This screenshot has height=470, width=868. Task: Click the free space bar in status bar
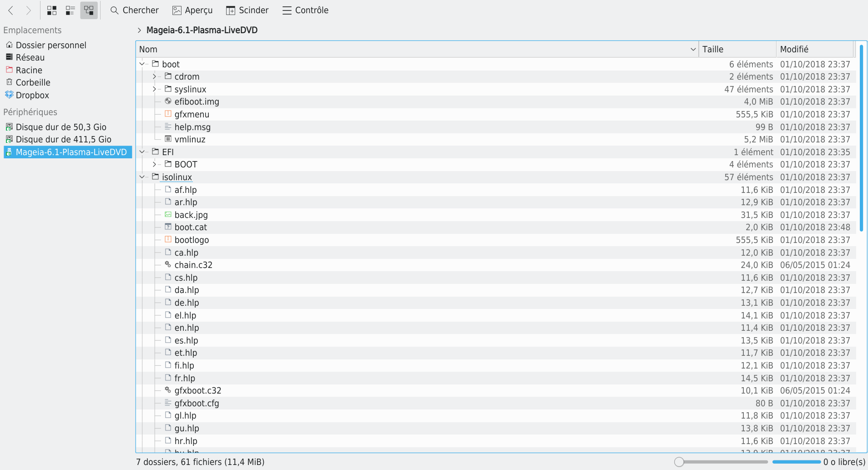click(796, 462)
